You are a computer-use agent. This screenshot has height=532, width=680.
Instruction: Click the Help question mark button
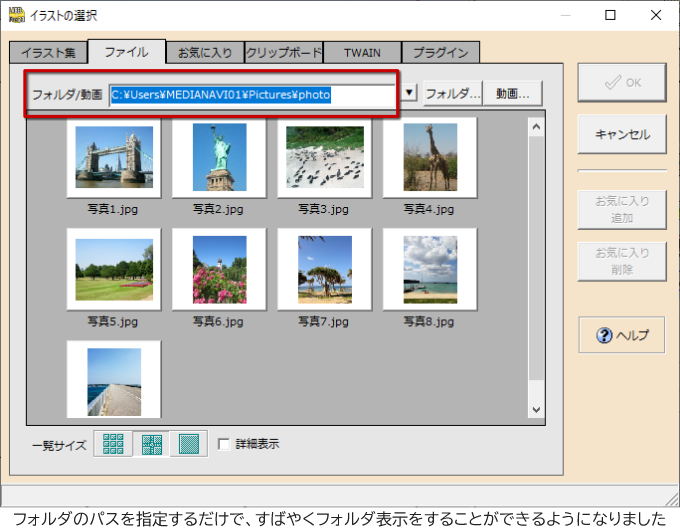pos(621,335)
